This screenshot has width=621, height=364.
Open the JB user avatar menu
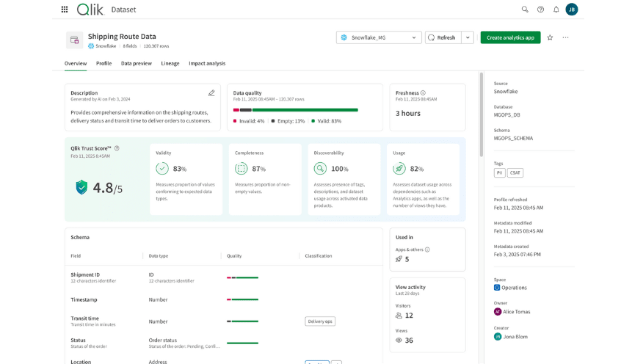(x=572, y=10)
